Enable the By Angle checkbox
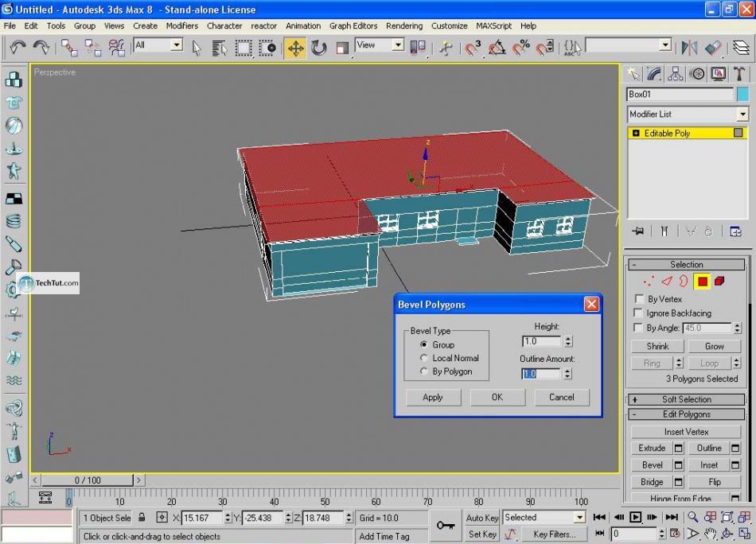This screenshot has width=756, height=544. tap(638, 328)
